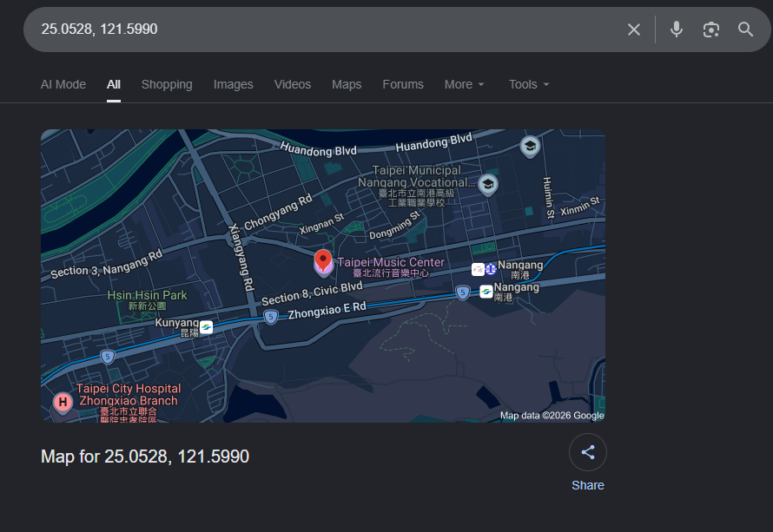The width and height of the screenshot is (773, 532).
Task: Click the Kunyang metro station icon
Action: click(206, 327)
